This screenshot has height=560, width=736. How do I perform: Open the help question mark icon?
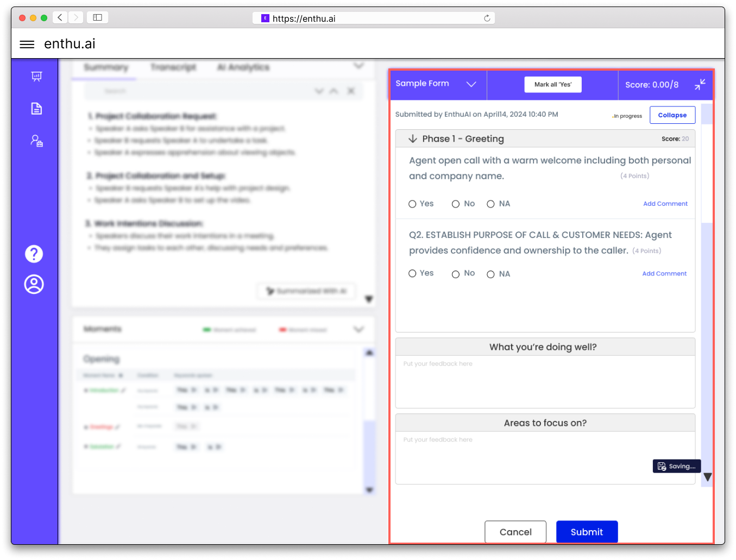pos(34,254)
